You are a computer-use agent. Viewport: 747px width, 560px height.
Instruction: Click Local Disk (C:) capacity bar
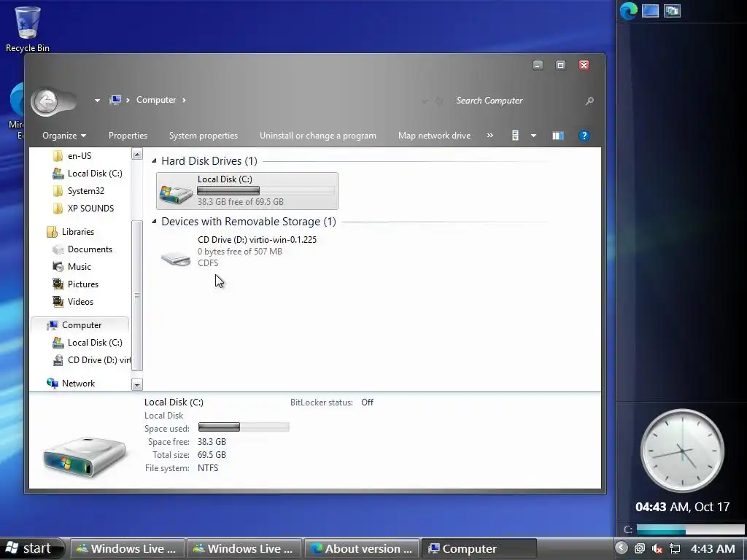(x=266, y=191)
